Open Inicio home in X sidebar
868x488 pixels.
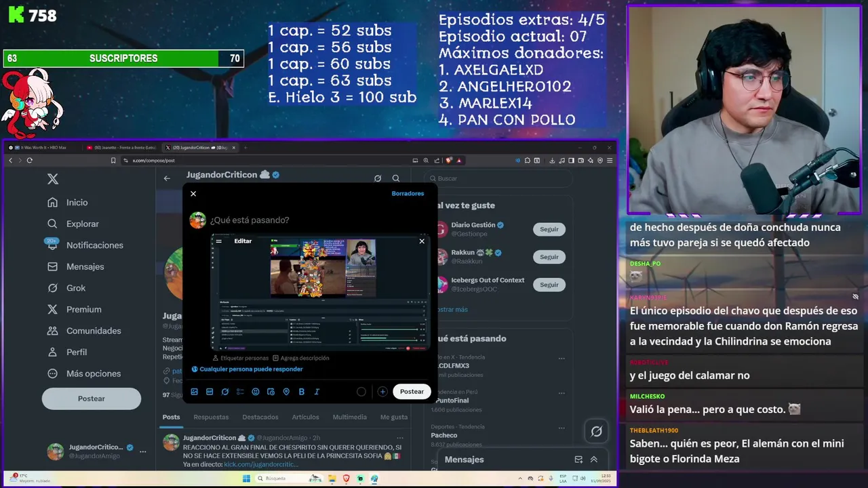pos(68,203)
